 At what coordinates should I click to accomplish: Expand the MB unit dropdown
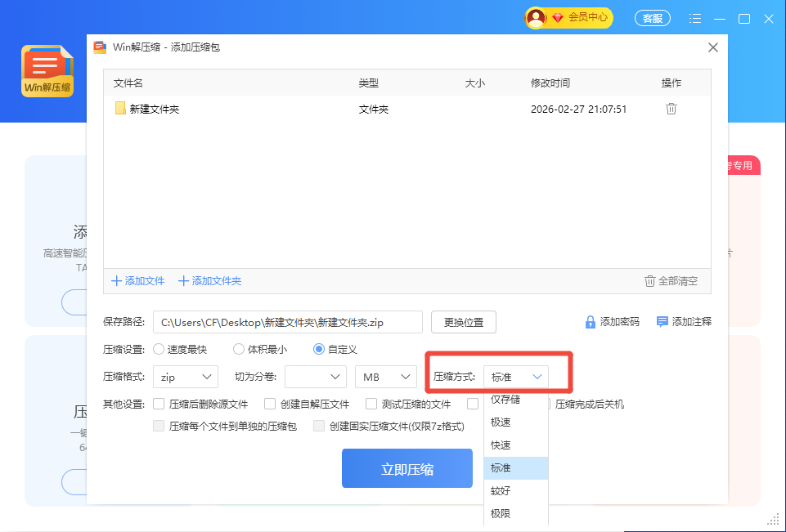point(386,377)
